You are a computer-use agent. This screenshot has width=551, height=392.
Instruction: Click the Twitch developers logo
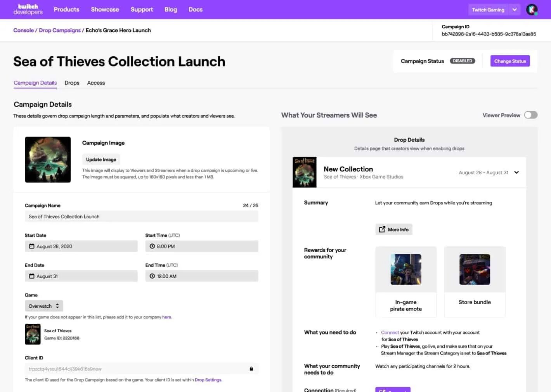[28, 9]
